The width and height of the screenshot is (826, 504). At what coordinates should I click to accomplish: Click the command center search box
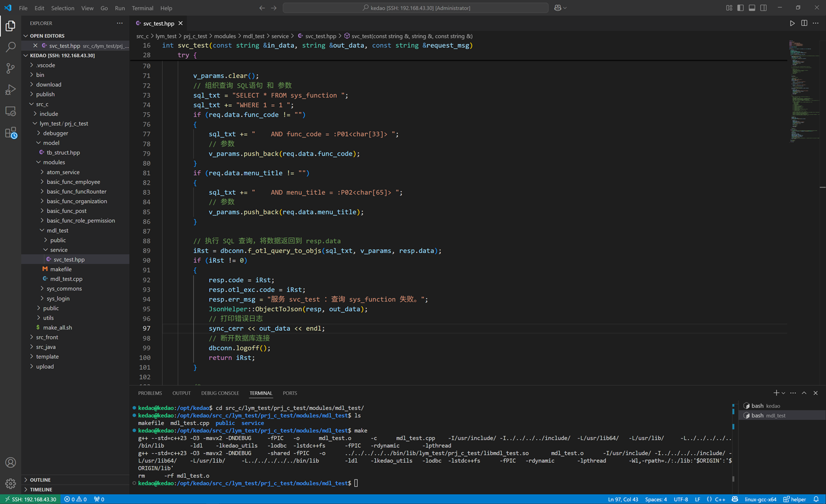pos(415,8)
